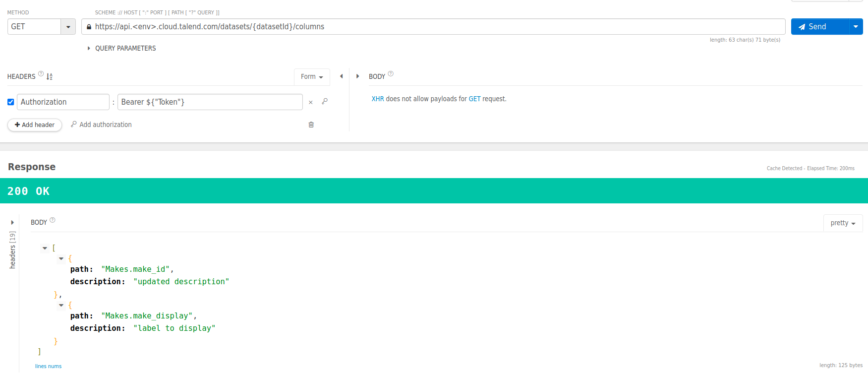Collapse headers pane with left arrow
This screenshot has width=868, height=376.
point(341,76)
